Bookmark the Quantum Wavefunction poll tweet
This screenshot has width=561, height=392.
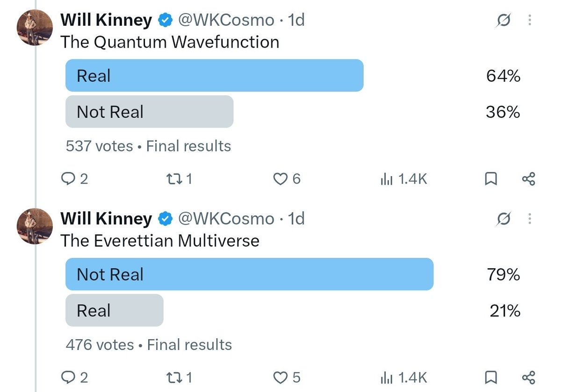pyautogui.click(x=491, y=179)
